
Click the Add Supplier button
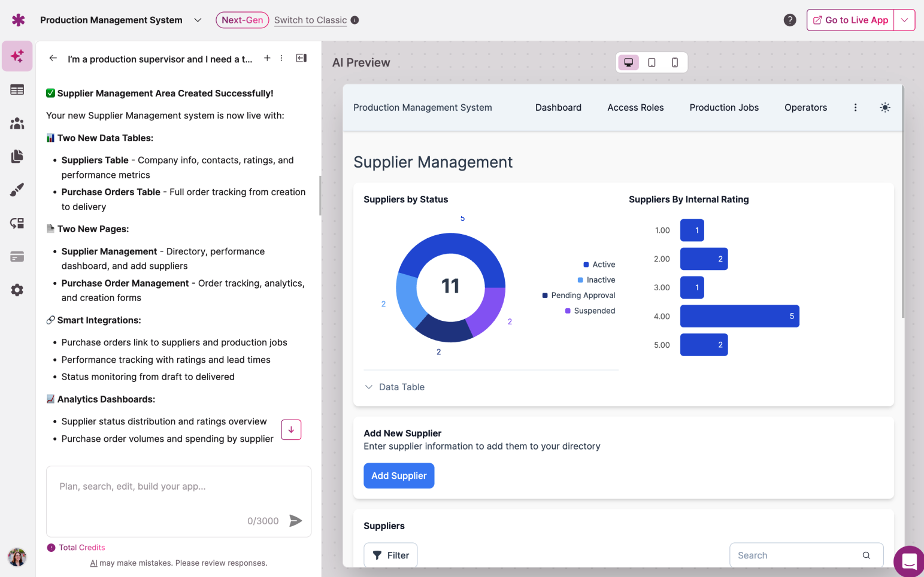pyautogui.click(x=399, y=475)
